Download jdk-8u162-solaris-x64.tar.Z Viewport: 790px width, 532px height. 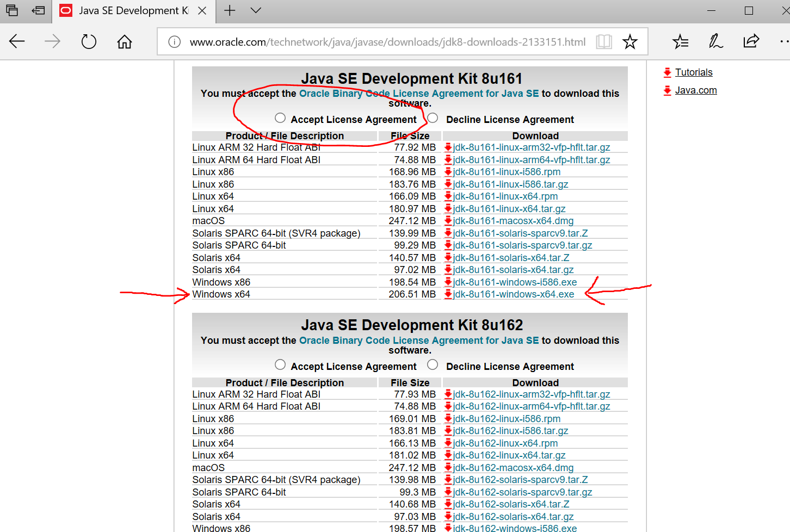pos(511,504)
